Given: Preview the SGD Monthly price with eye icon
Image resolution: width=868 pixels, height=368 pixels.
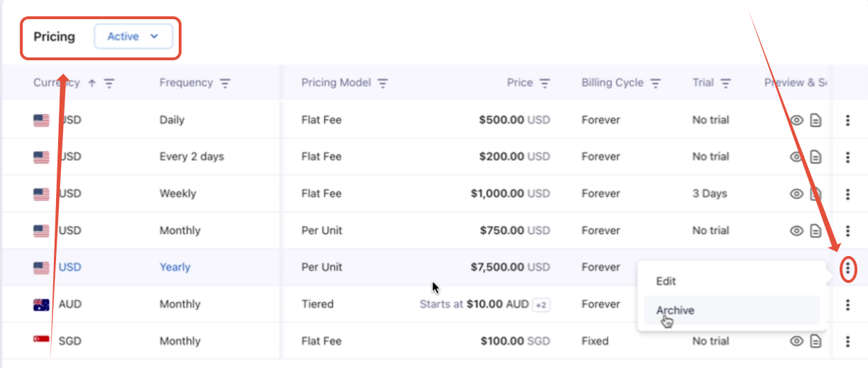Looking at the screenshot, I should pos(796,341).
